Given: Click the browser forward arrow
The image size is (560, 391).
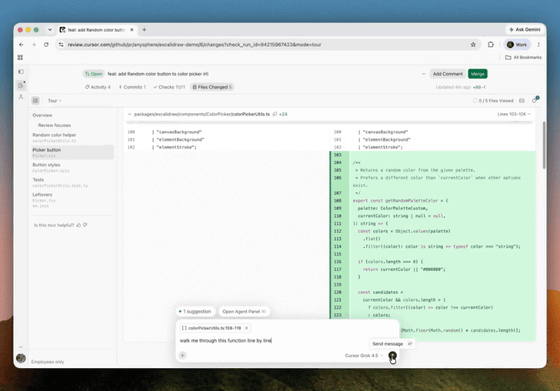Looking at the screenshot, I should (34, 45).
